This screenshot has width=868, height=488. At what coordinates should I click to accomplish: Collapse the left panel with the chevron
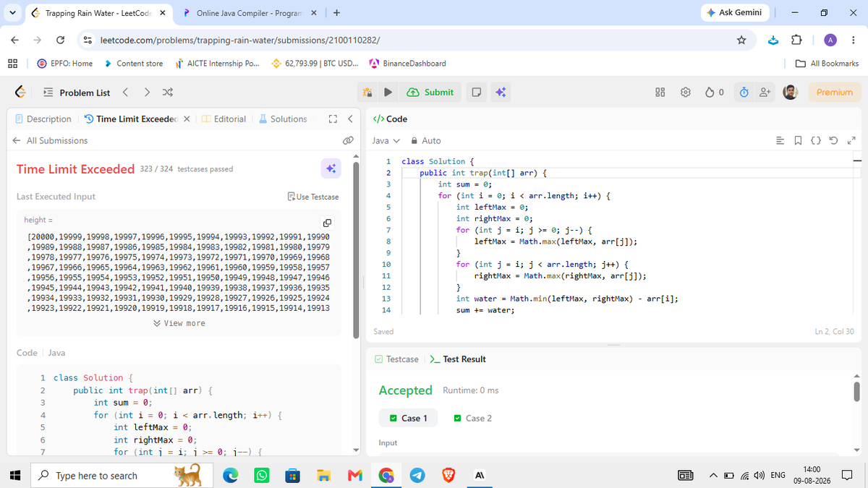click(350, 119)
